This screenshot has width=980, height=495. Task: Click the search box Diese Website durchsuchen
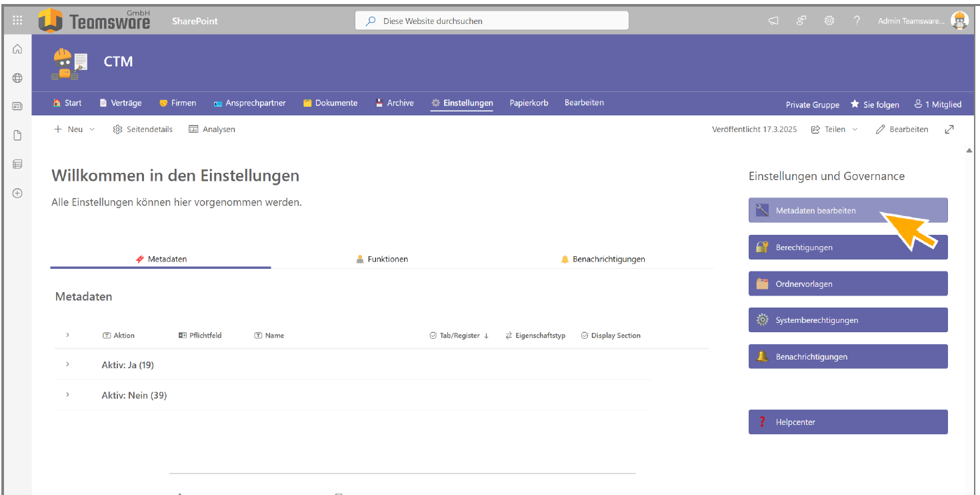point(491,21)
